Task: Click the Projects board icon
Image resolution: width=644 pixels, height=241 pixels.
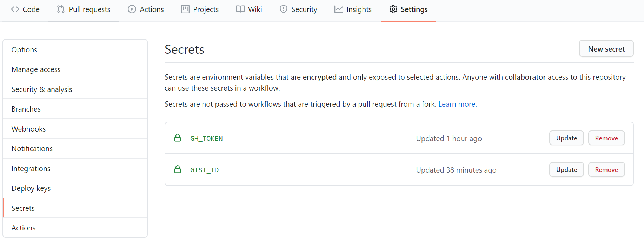Action: click(x=185, y=9)
